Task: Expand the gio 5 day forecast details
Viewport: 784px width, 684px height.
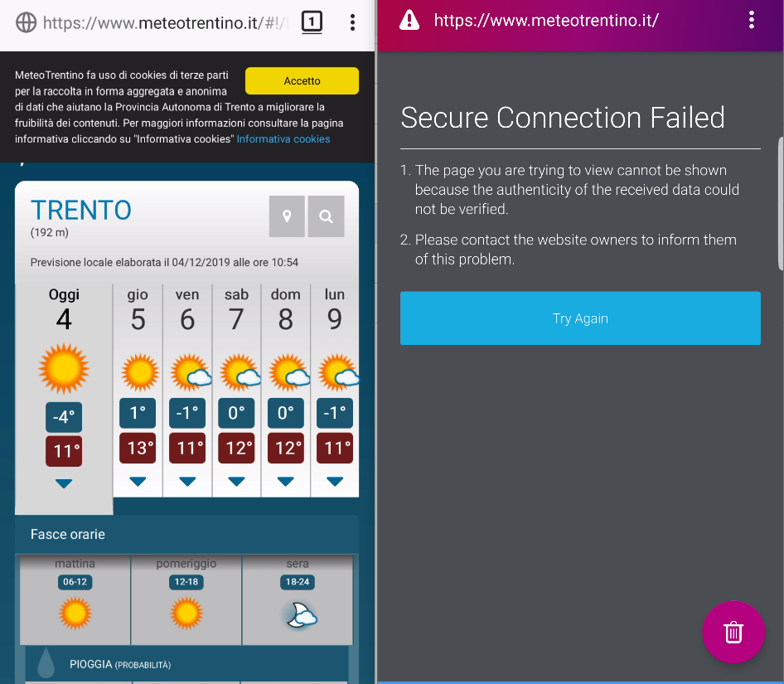Action: (x=138, y=480)
